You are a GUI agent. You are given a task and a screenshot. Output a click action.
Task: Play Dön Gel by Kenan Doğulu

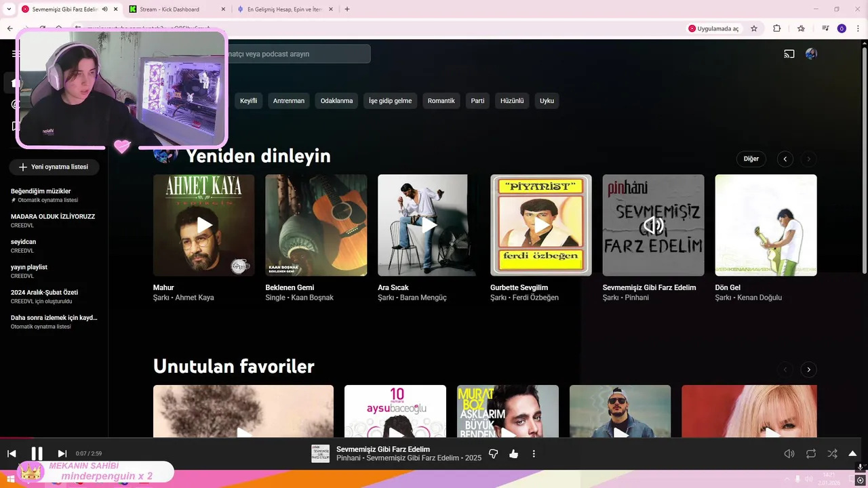766,225
